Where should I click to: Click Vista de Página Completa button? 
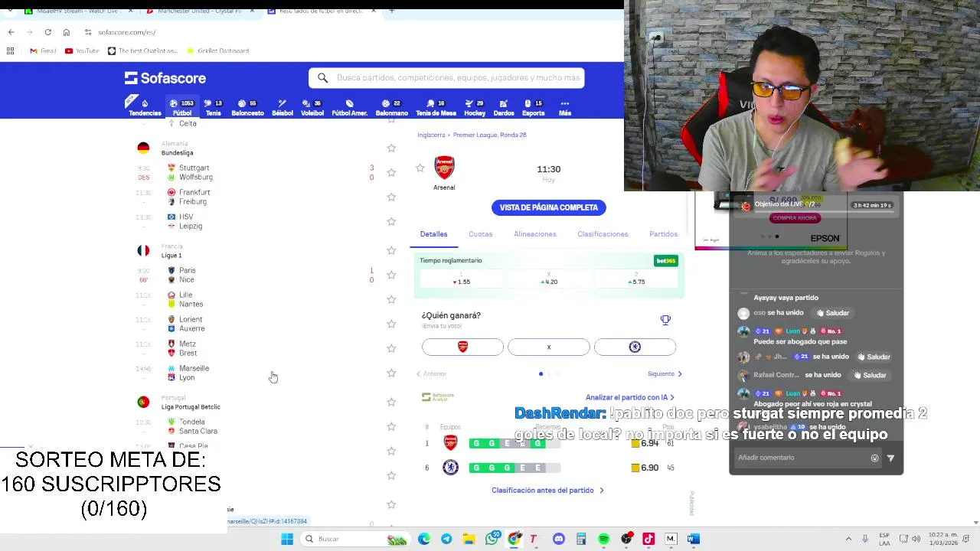548,207
